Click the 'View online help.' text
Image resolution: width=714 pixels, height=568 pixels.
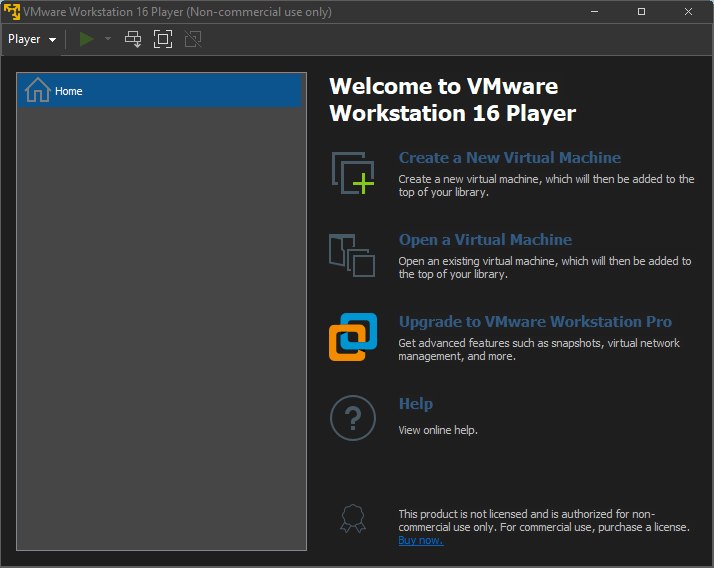coord(438,430)
